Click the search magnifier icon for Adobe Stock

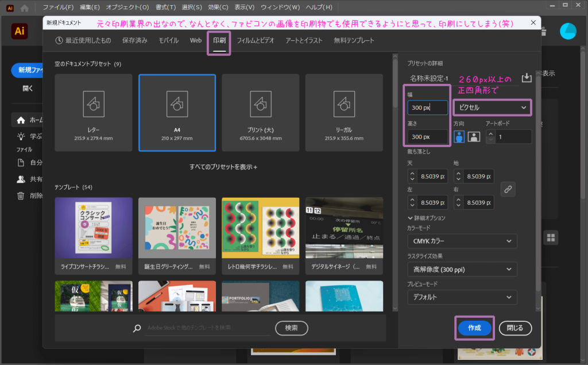pyautogui.click(x=137, y=328)
